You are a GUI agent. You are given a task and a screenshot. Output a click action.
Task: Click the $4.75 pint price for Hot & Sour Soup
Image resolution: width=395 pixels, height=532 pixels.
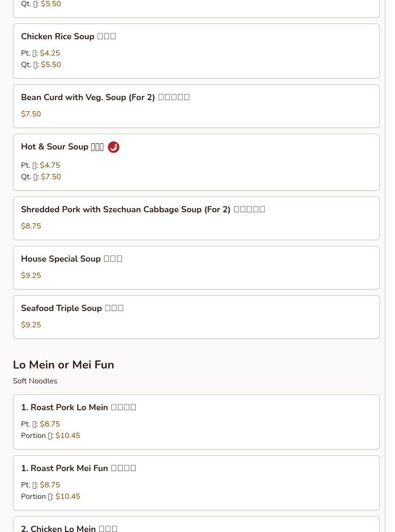50,165
